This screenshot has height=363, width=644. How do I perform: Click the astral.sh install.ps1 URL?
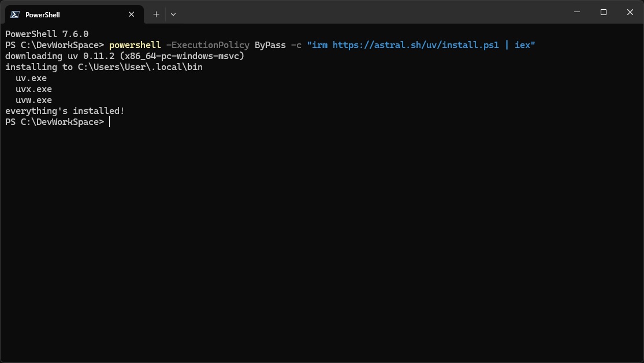coord(415,45)
